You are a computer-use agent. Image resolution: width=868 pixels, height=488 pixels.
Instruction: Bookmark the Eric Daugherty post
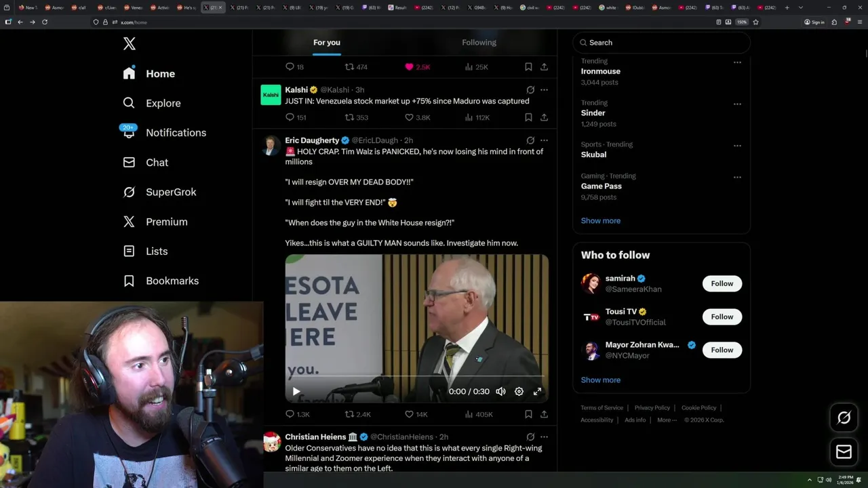tap(528, 414)
